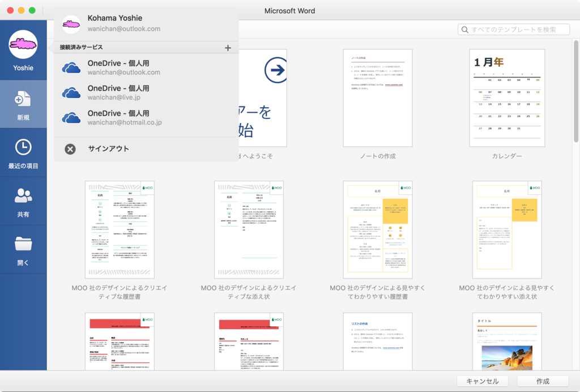Click the pink avatar beside Kohama Yoshie

[71, 24]
